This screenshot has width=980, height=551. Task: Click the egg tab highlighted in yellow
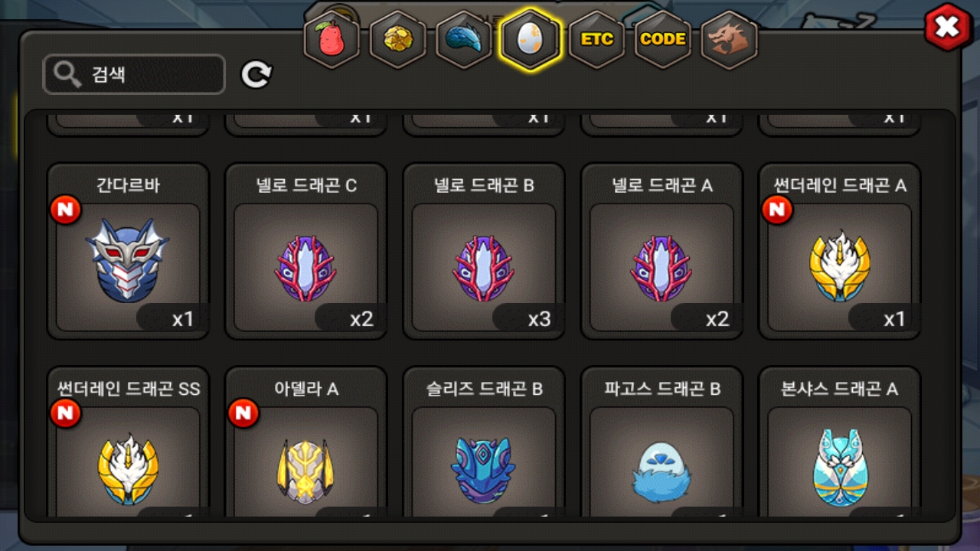(x=530, y=40)
